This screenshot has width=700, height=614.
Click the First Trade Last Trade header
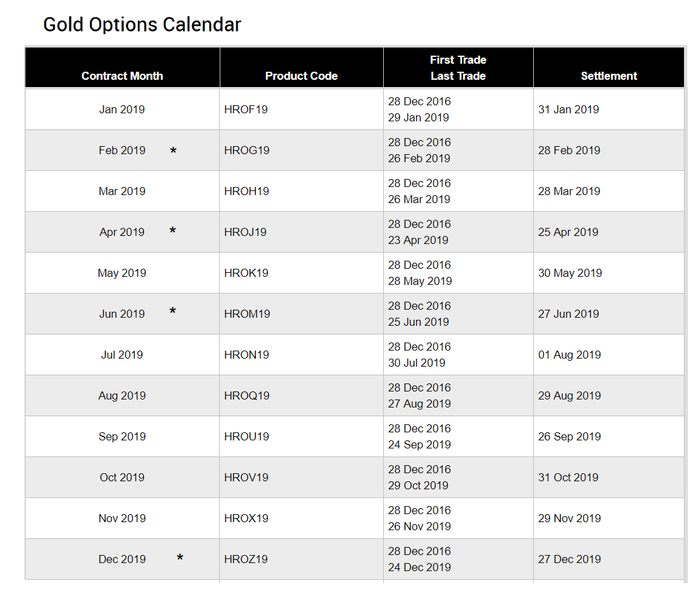tap(458, 68)
